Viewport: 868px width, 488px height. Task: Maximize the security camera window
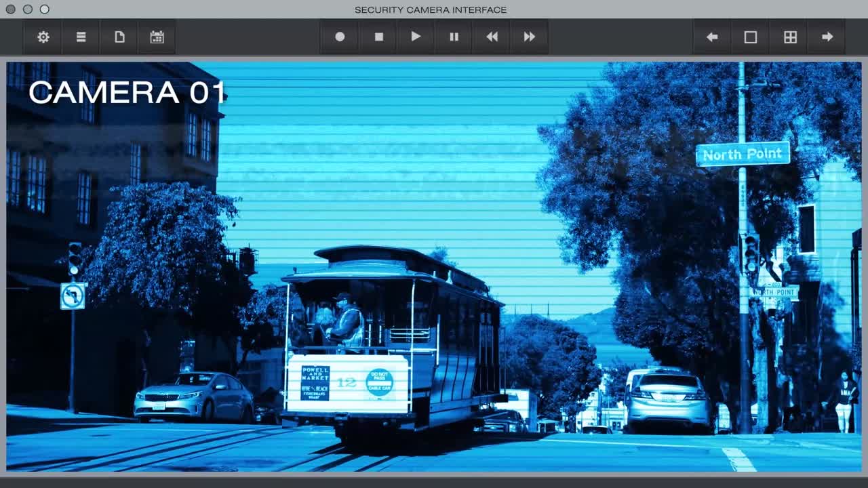(45, 9)
